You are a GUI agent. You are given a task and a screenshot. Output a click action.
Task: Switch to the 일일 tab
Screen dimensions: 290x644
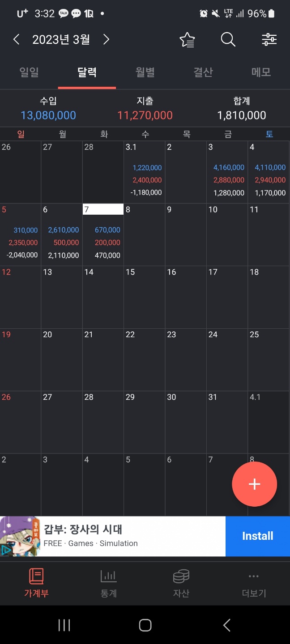pyautogui.click(x=29, y=72)
